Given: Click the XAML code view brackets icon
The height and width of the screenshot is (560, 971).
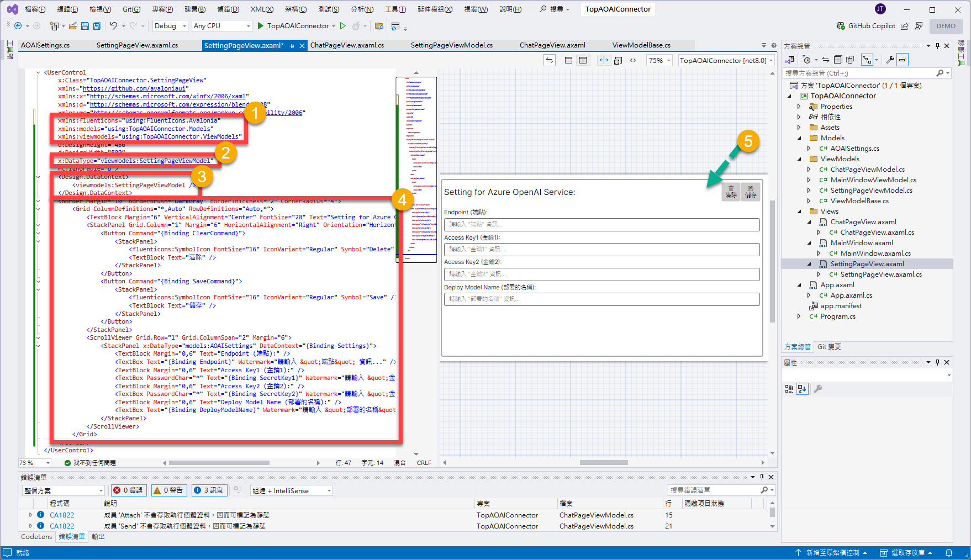Looking at the screenshot, I should 633,60.
